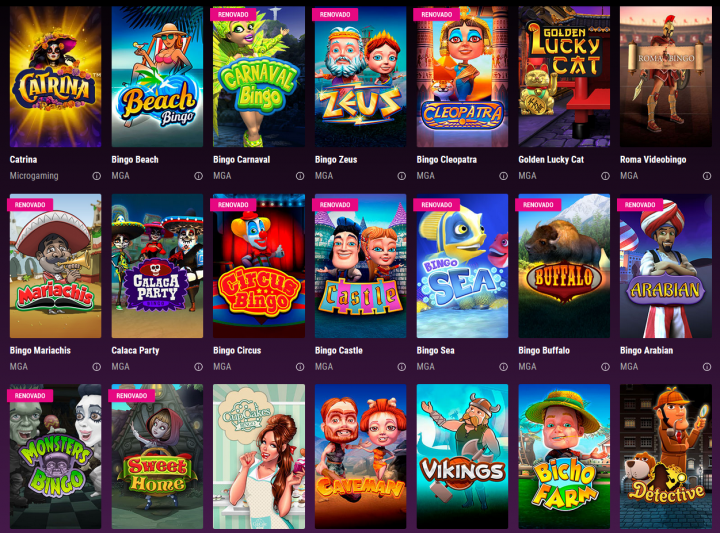Screen dimensions: 720x533
Task: Open the Bingo Cleopatra game thumbnail
Action: coord(462,77)
